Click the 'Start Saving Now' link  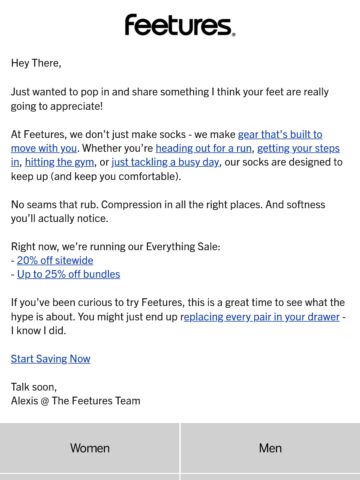point(51,359)
